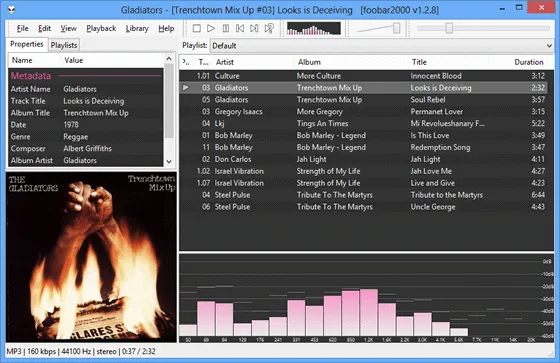Viewport: 560px width, 363px height.
Task: Click the Artist Name property row
Action: [86, 89]
